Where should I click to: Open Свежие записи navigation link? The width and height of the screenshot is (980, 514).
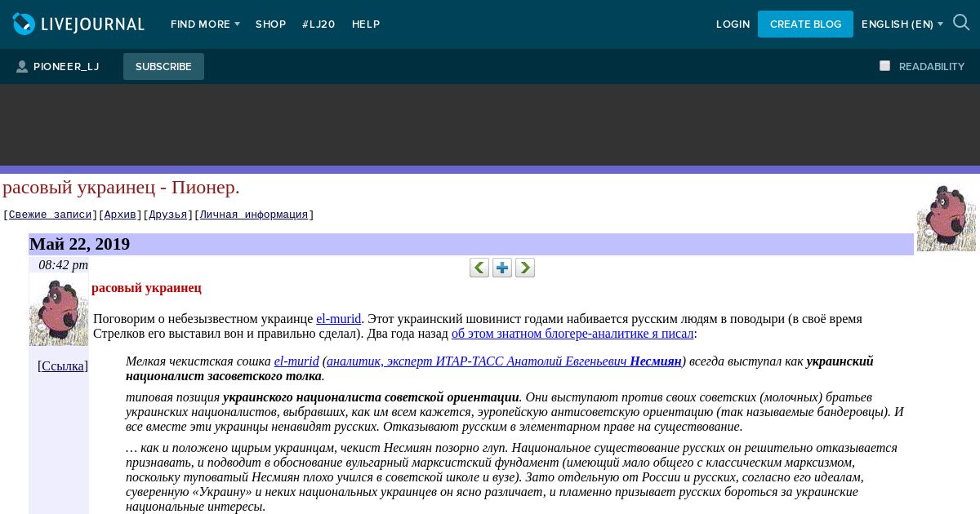[51, 215]
